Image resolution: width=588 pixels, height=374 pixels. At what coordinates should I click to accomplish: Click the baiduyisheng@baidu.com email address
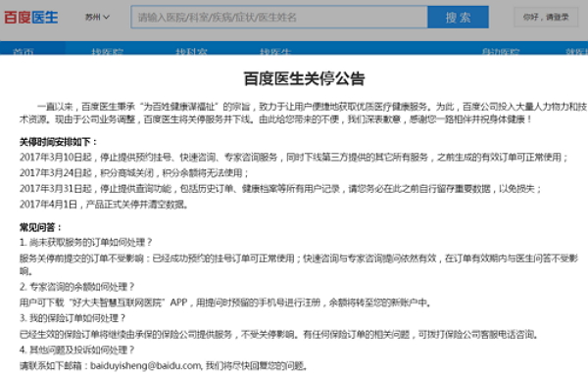click(x=145, y=365)
